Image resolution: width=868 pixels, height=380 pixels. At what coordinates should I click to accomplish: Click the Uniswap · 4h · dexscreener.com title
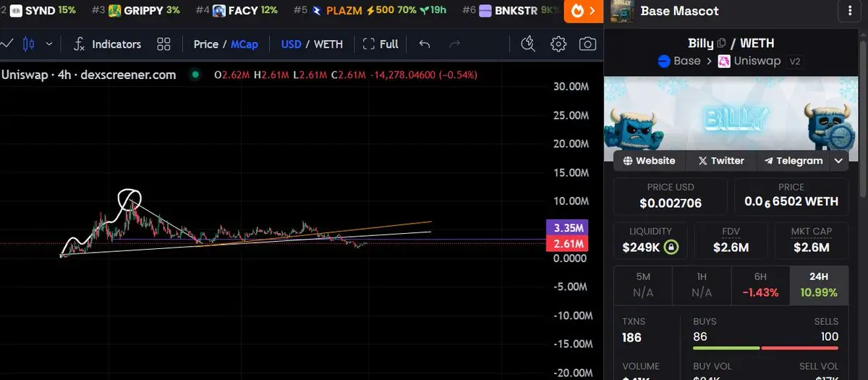pos(89,75)
